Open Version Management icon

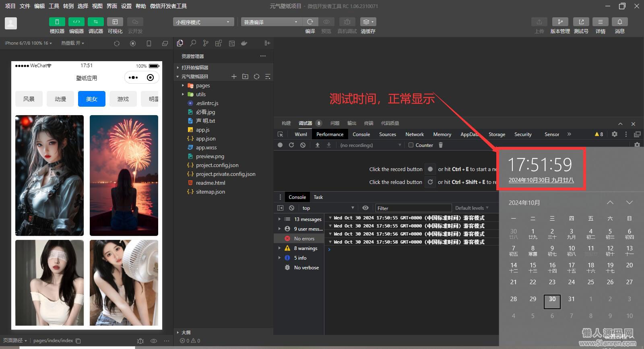[x=560, y=22]
